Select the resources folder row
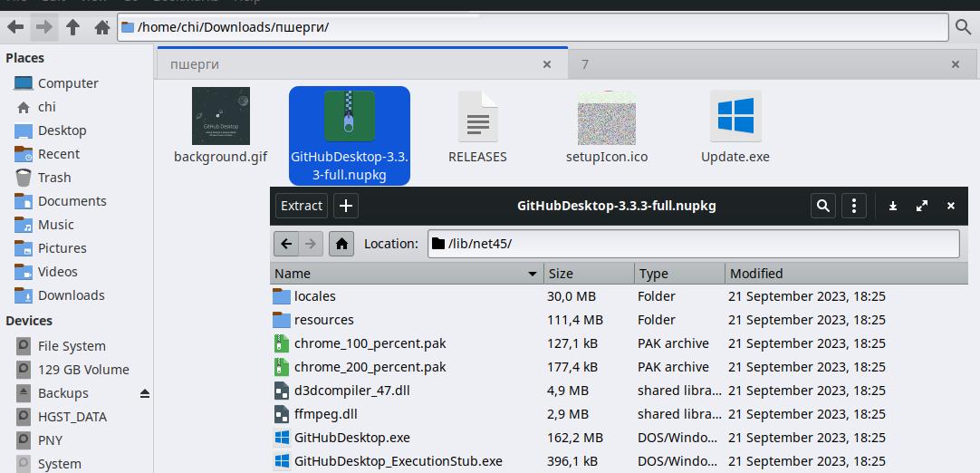The image size is (980, 473). 619,320
